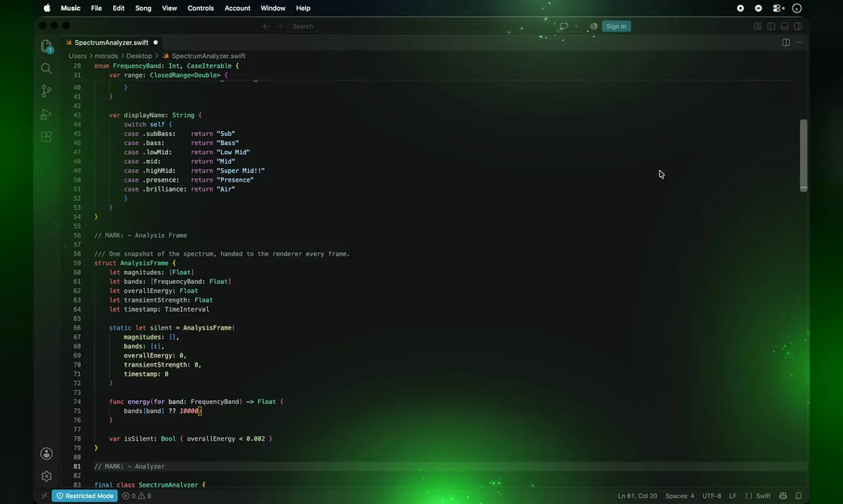Image resolution: width=843 pixels, height=504 pixels.
Task: Click the notifications bell in status bar
Action: tap(798, 496)
